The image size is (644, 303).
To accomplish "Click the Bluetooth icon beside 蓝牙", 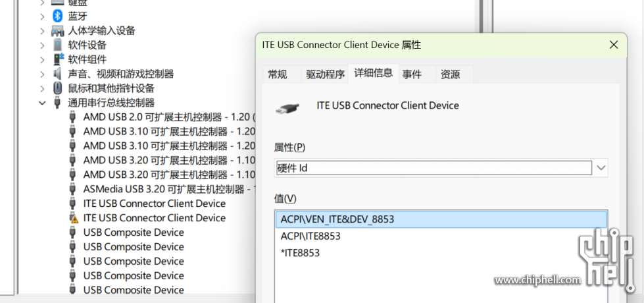I will 57,16.
